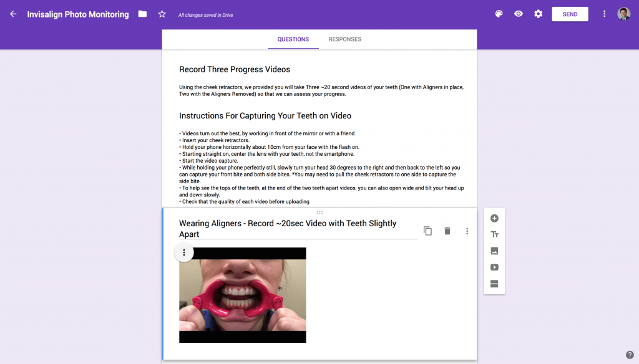Click the line about checking video quality
This screenshot has height=364, width=639.
click(244, 202)
